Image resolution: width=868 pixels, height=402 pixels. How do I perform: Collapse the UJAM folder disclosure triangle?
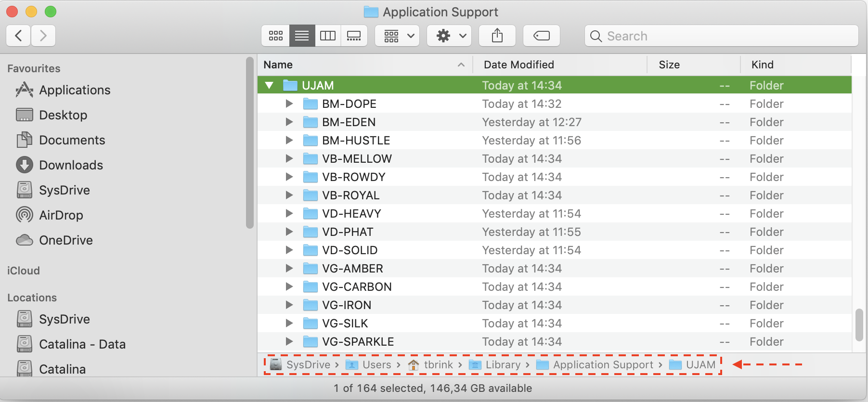[x=269, y=85]
